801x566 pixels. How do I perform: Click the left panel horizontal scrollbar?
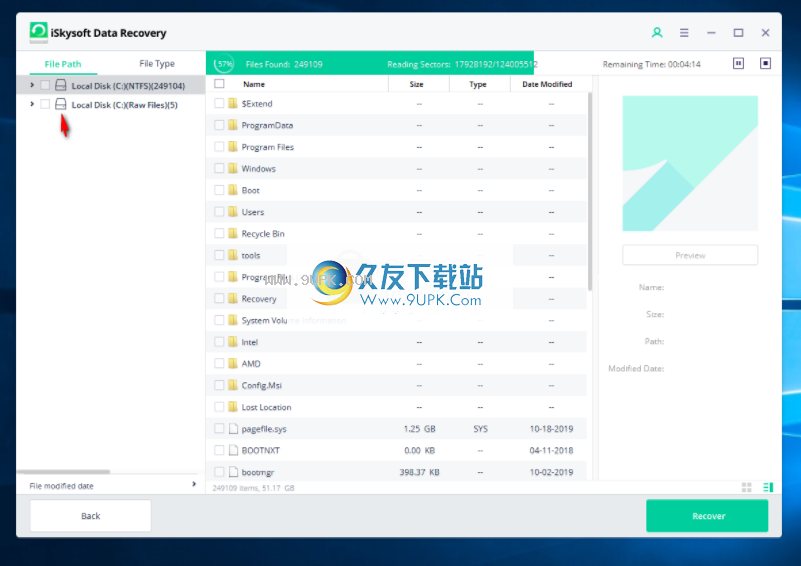point(64,471)
